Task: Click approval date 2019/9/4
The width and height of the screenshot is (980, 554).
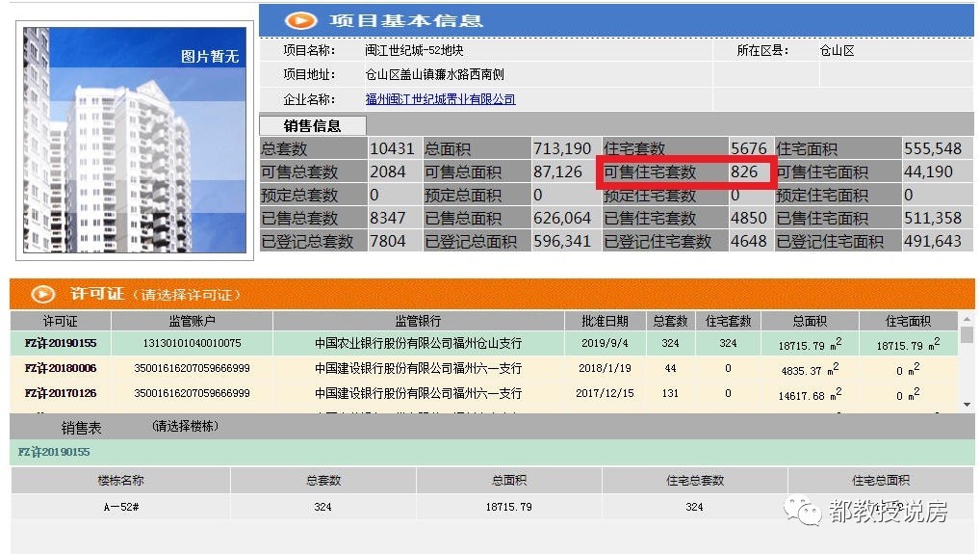Action: click(x=605, y=343)
